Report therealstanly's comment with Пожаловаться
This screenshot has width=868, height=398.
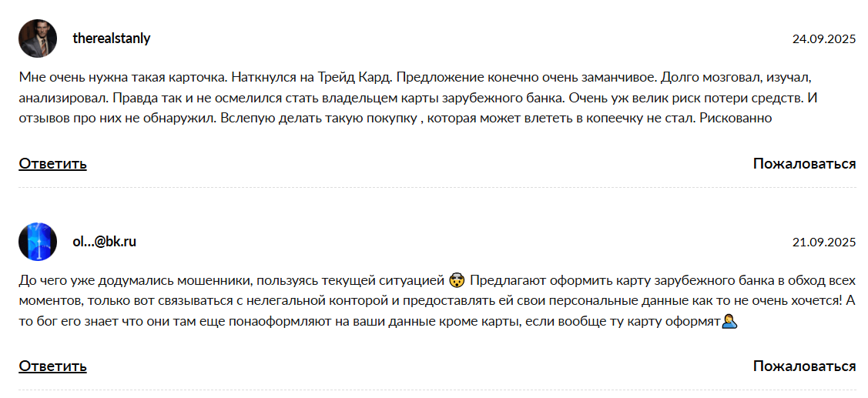point(804,163)
